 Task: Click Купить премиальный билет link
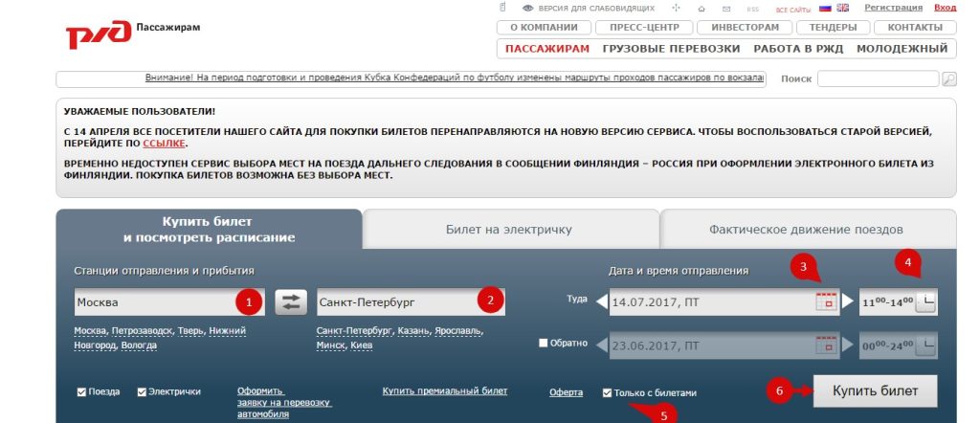445,391
